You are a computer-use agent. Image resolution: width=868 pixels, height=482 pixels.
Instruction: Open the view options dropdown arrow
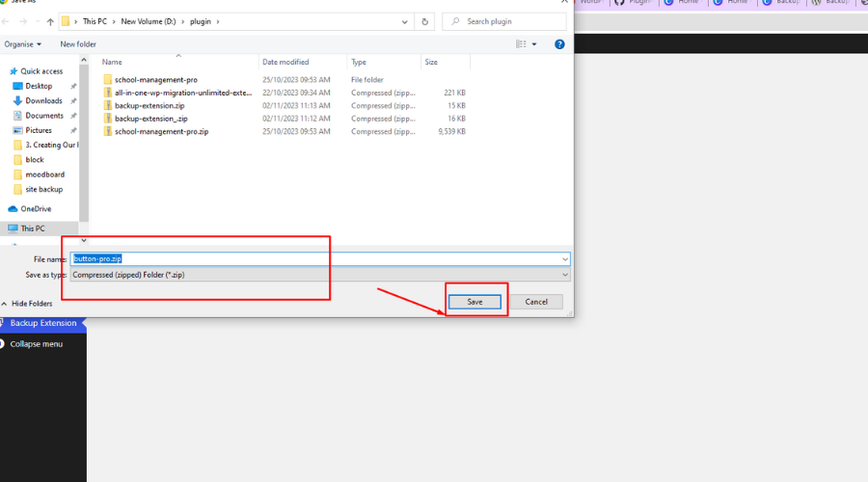[534, 44]
